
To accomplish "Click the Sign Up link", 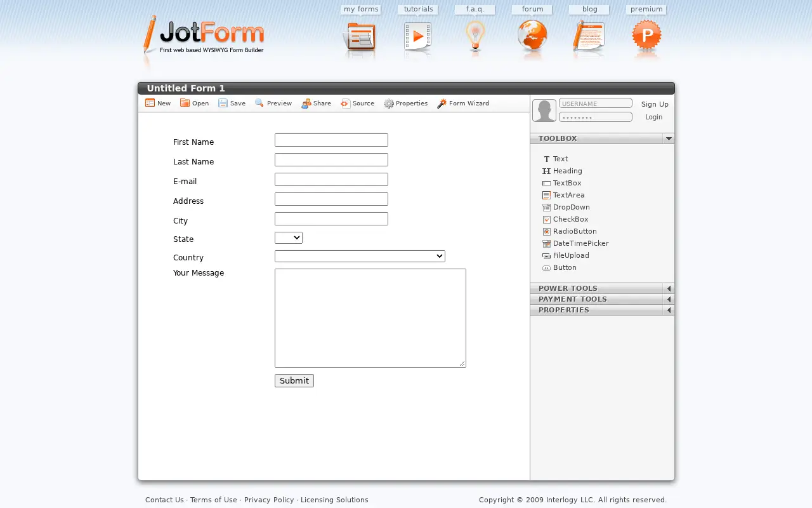I will 655,104.
